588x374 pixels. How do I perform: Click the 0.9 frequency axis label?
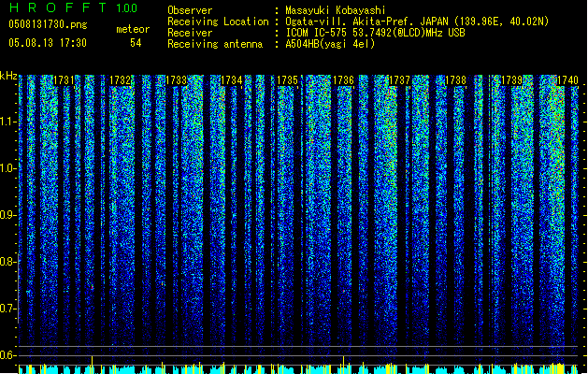[8, 215]
